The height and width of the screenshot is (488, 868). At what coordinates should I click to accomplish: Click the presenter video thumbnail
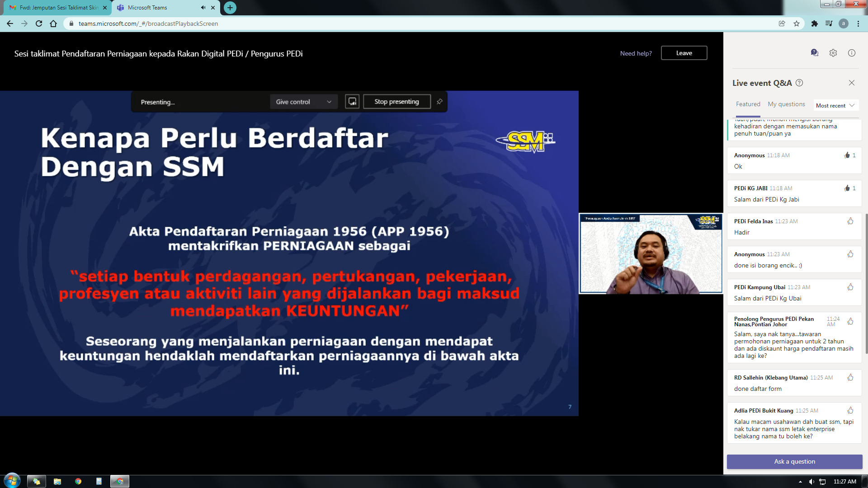click(x=651, y=253)
